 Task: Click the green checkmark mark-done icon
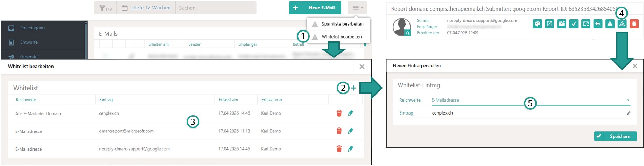coord(574,24)
